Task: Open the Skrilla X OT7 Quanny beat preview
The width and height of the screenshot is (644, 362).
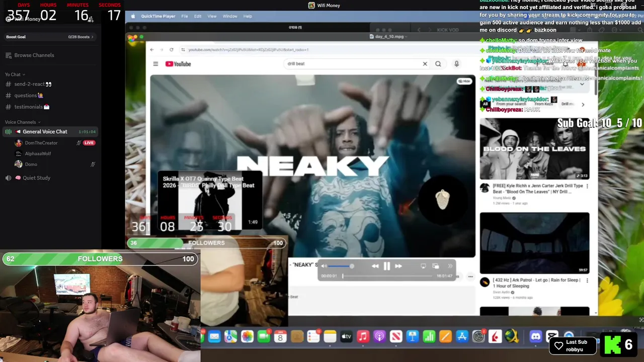Action: coord(210,201)
